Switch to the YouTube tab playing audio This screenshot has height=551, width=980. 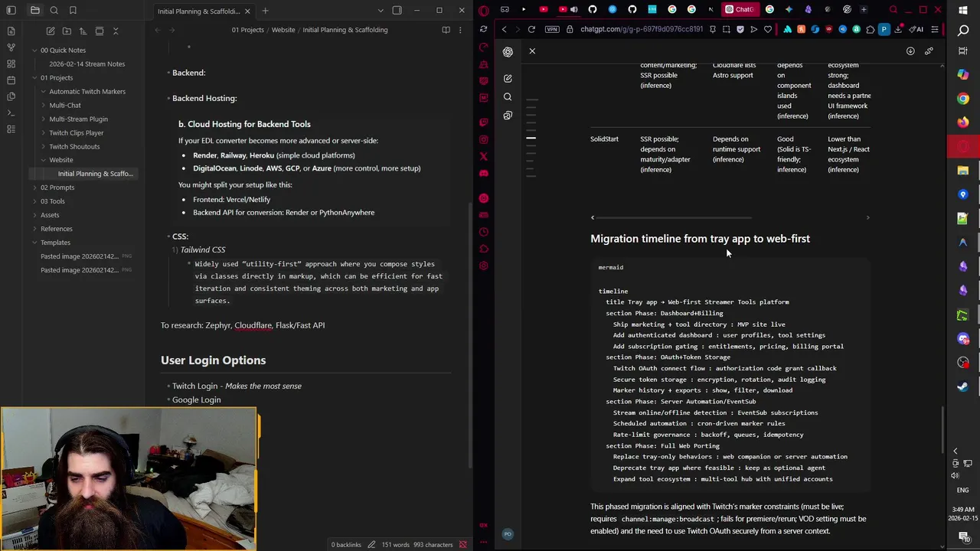(x=567, y=9)
